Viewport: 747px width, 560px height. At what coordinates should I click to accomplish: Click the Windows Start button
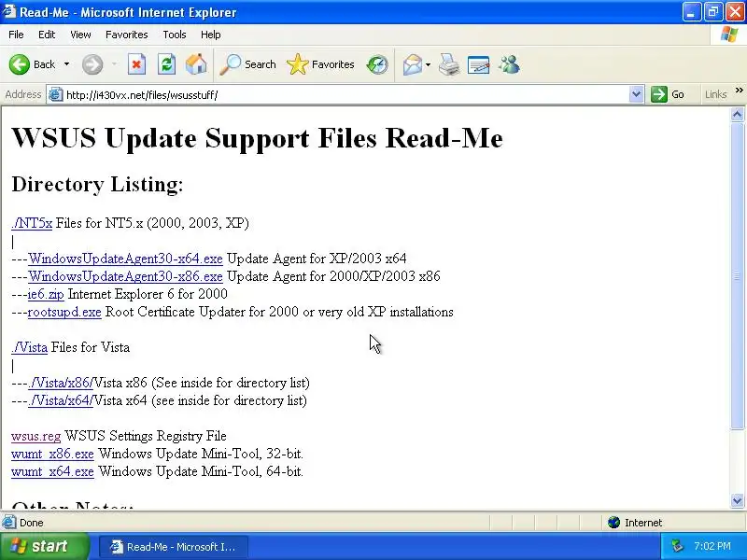coord(44,546)
